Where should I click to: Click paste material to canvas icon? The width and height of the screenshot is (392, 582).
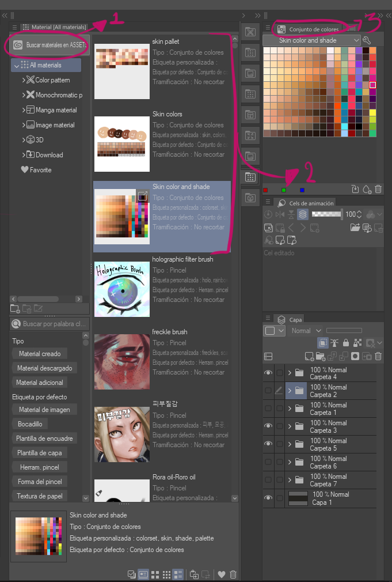[194, 574]
